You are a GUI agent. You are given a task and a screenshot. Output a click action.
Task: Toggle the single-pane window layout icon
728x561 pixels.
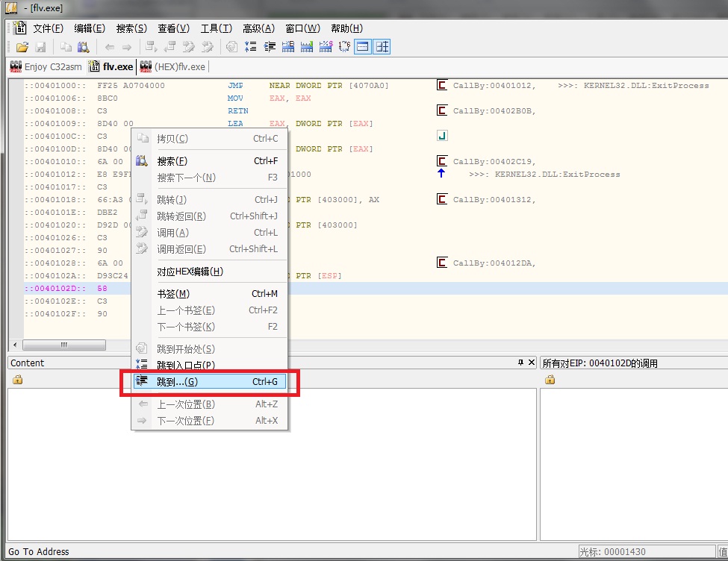[363, 47]
